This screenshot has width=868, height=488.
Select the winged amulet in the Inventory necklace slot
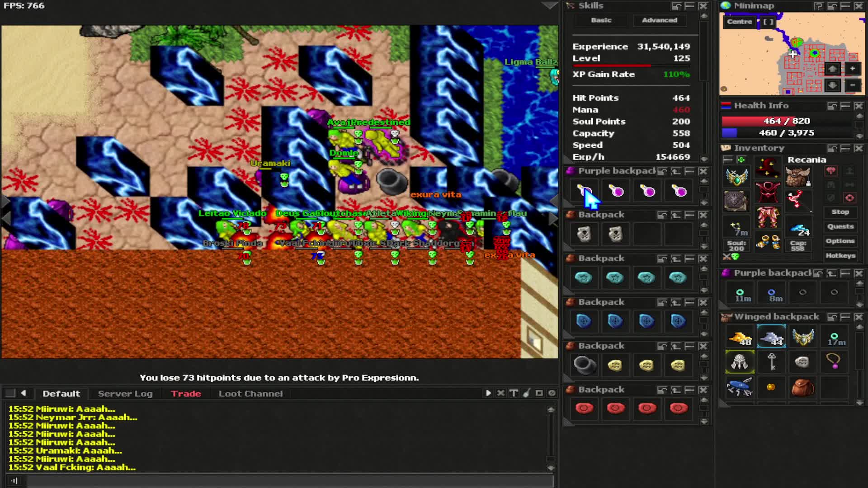coord(736,176)
